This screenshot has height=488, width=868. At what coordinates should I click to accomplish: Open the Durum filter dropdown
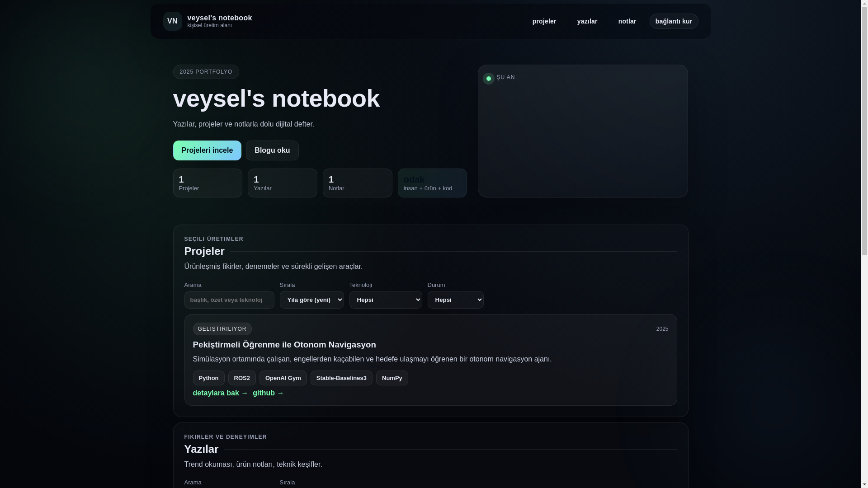(455, 300)
